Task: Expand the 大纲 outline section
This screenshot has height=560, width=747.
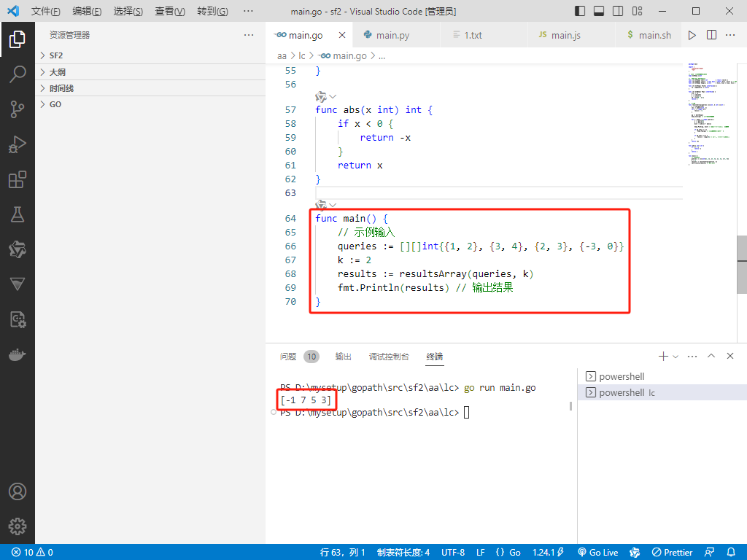Action: 150,72
